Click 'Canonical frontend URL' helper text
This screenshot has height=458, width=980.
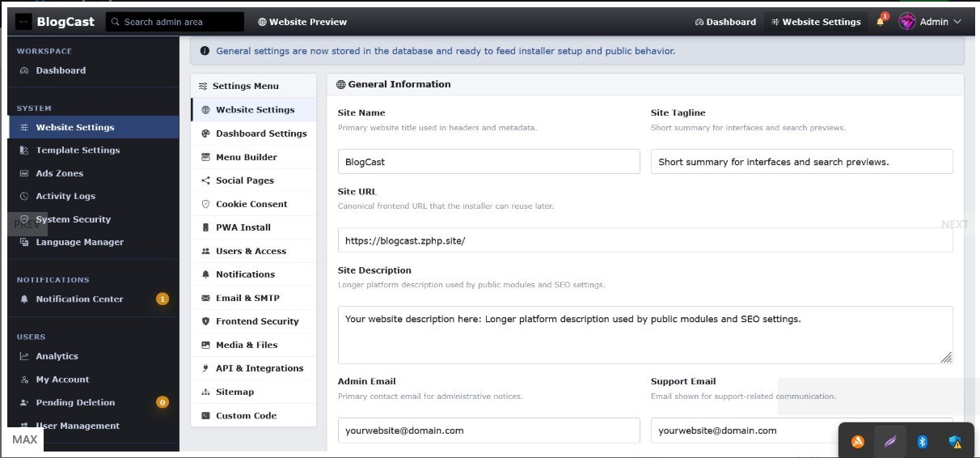click(446, 206)
